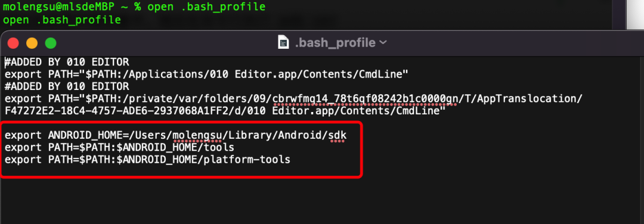Zoom the window using the green button
The image size is (644, 224).
tap(51, 43)
